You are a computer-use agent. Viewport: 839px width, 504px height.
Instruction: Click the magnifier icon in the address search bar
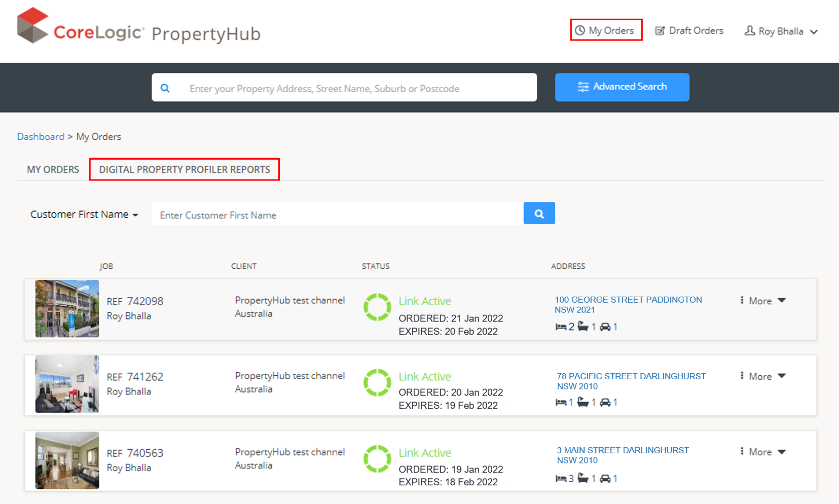(x=165, y=88)
